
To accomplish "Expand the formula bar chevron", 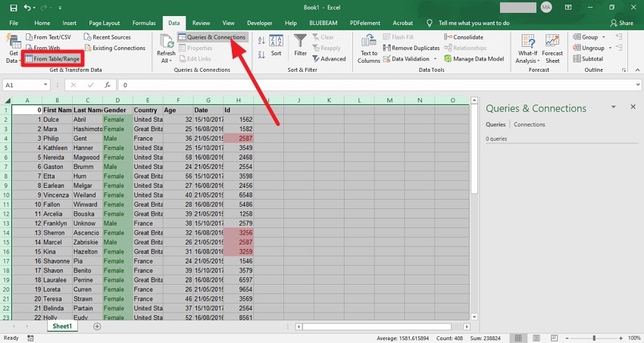I will (x=638, y=85).
